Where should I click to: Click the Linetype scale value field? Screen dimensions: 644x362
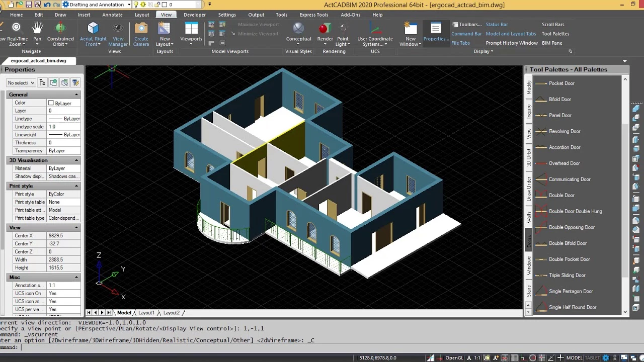[63, 127]
